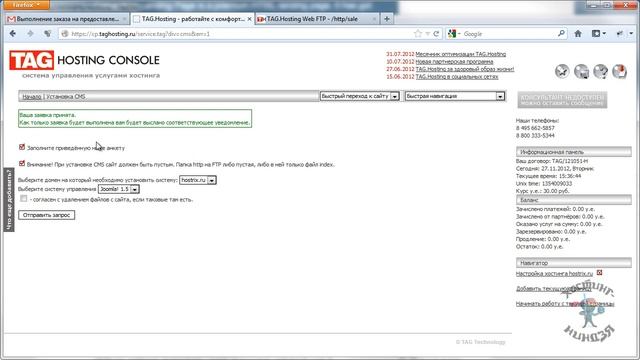Click the site identity globe icon

(x=64, y=34)
